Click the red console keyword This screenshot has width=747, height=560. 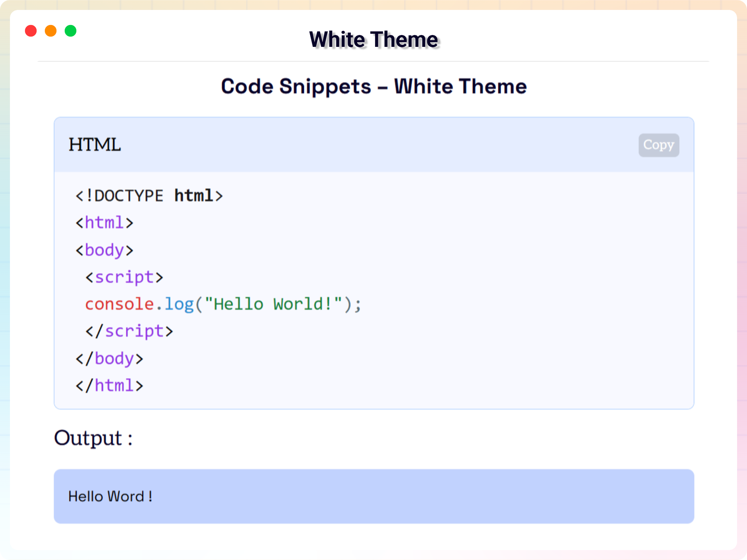[119, 304]
